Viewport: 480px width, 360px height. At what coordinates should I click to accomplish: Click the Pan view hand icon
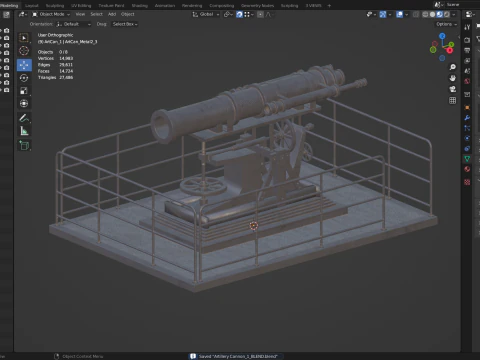(452, 78)
